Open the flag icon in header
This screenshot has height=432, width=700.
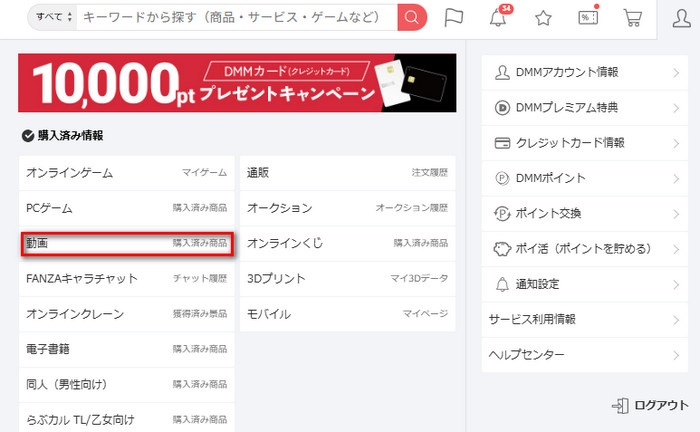click(454, 18)
